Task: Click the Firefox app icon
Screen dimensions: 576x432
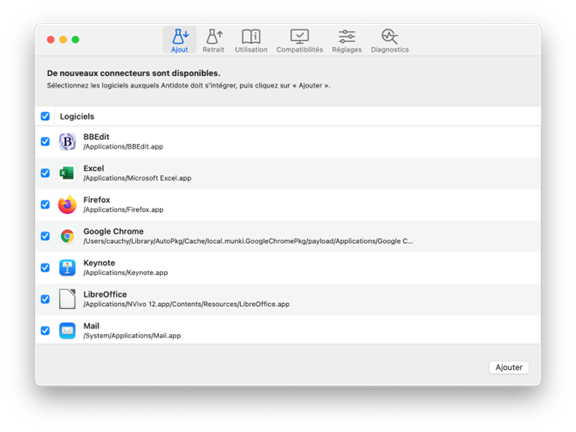Action: click(67, 205)
